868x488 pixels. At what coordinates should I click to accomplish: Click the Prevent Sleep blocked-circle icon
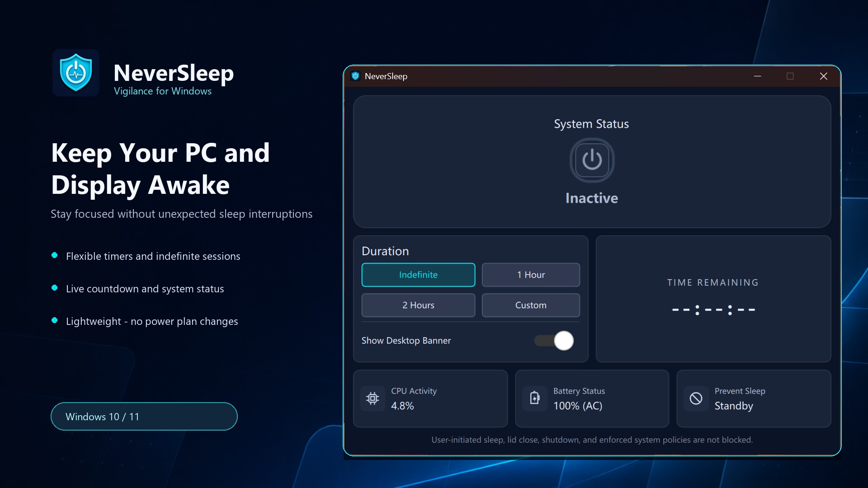(x=696, y=399)
